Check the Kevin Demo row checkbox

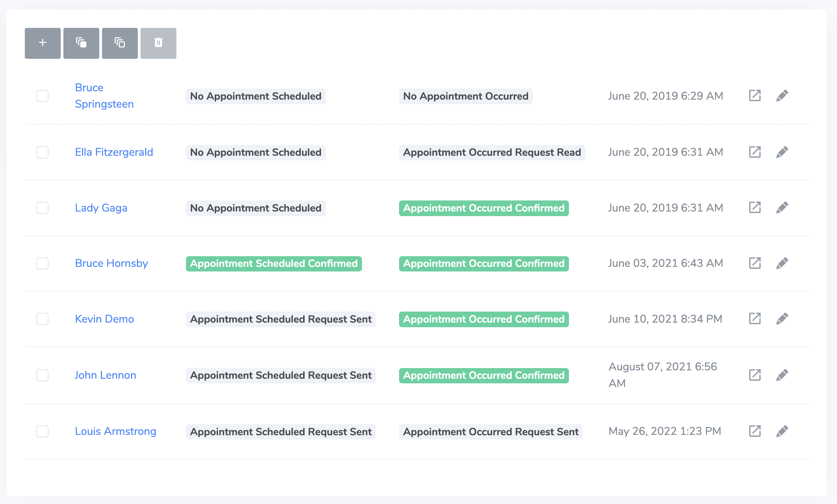click(x=42, y=319)
